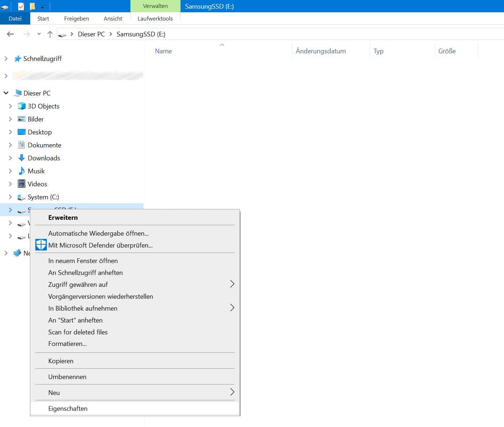Click the Schnellzugriff star icon
Viewport: 504px width, 427px height.
pyautogui.click(x=18, y=58)
